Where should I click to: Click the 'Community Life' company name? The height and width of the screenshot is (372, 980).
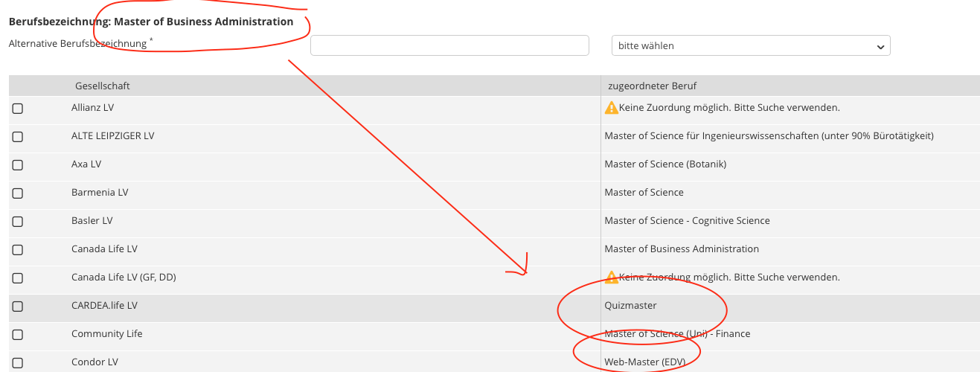107,334
